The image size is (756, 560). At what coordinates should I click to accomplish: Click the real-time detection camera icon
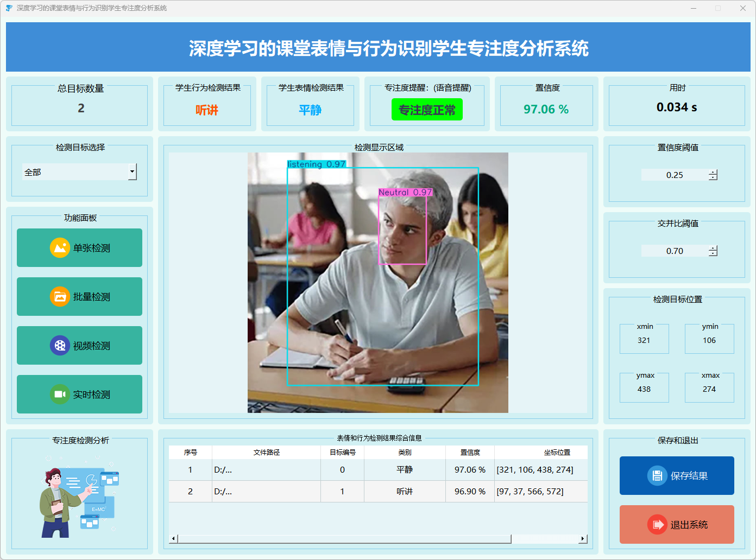coord(60,394)
